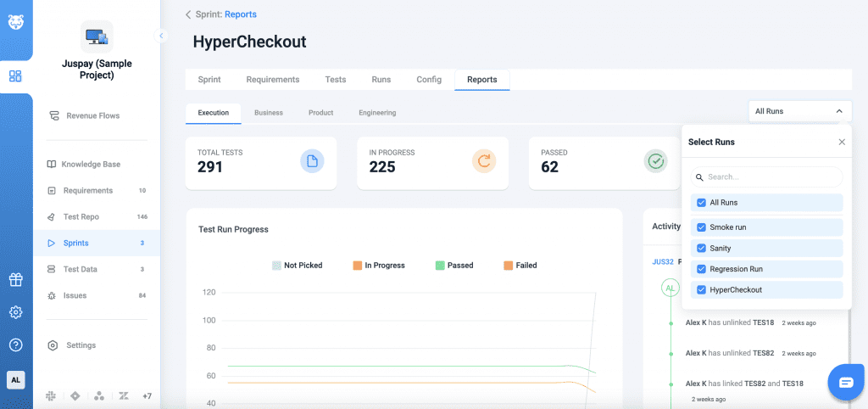Open the JUS32 activity link

662,262
